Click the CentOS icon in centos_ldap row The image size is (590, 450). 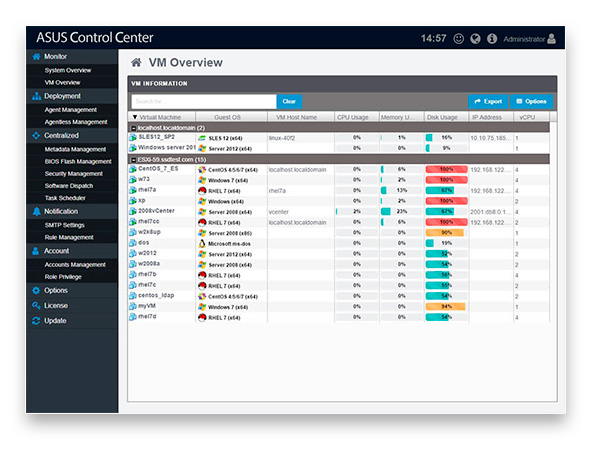[202, 296]
